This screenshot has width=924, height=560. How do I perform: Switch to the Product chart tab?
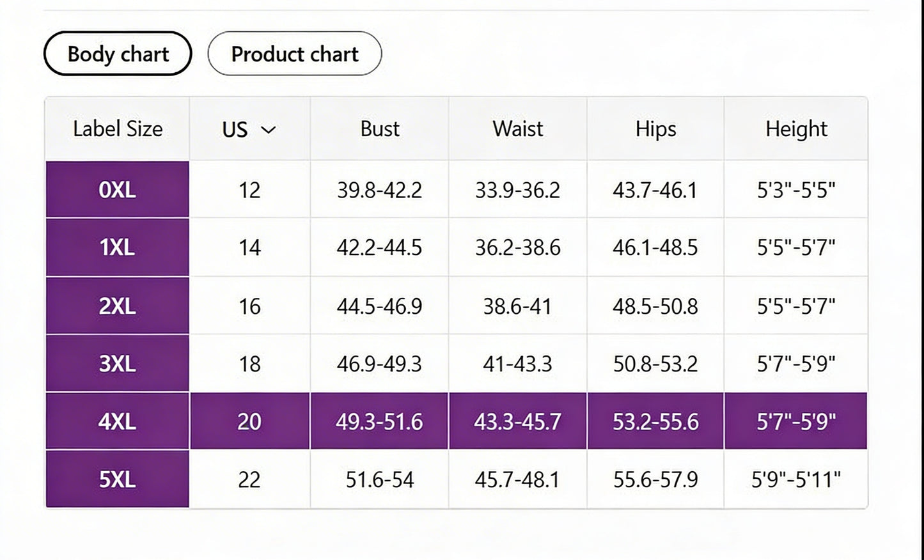coord(294,54)
